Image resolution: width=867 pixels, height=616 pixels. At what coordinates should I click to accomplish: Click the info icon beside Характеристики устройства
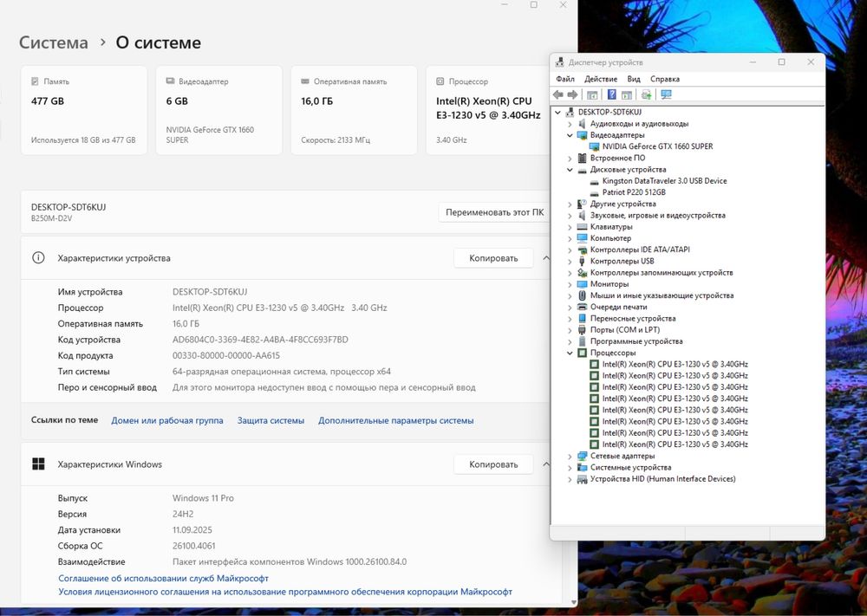[x=38, y=258]
